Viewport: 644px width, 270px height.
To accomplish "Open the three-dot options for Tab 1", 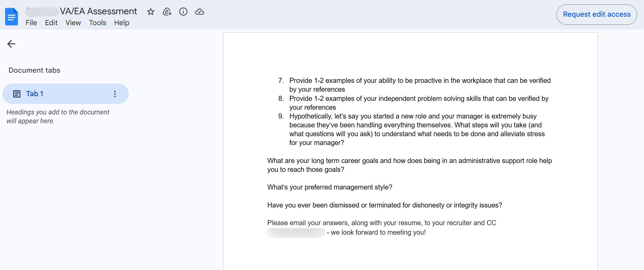I will click(x=115, y=94).
